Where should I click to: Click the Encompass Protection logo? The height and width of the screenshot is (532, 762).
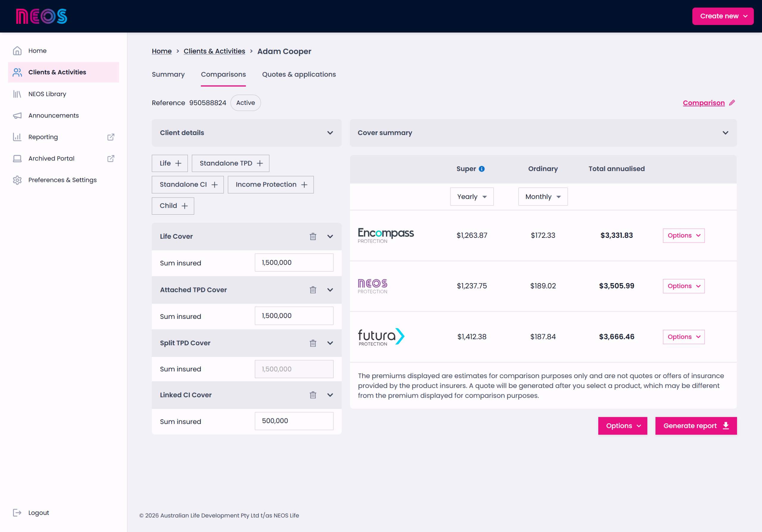[x=386, y=235]
